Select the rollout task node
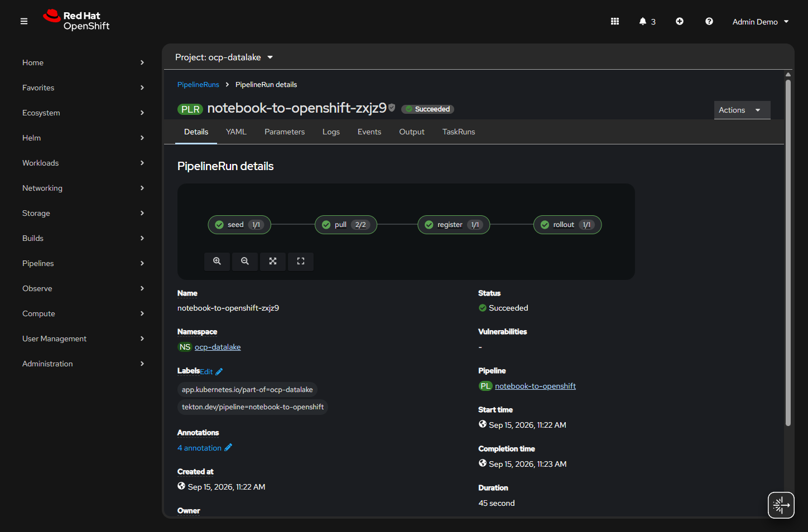This screenshot has width=808, height=532. tap(567, 225)
